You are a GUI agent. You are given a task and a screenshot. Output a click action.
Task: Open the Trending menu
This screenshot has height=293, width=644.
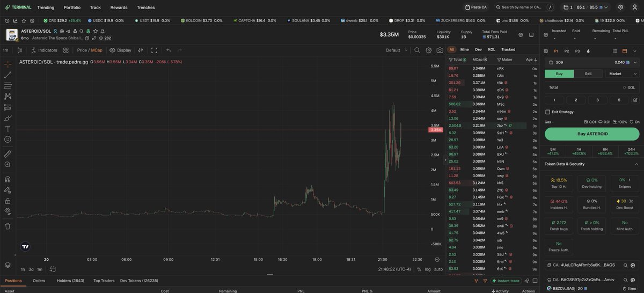(46, 8)
